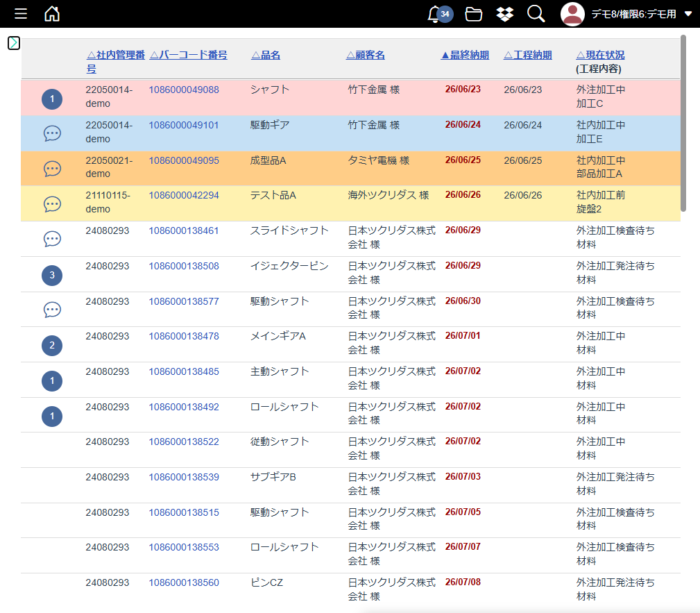Open barcode link 1086000138508
Screen dimensions: 700x613
(x=184, y=266)
